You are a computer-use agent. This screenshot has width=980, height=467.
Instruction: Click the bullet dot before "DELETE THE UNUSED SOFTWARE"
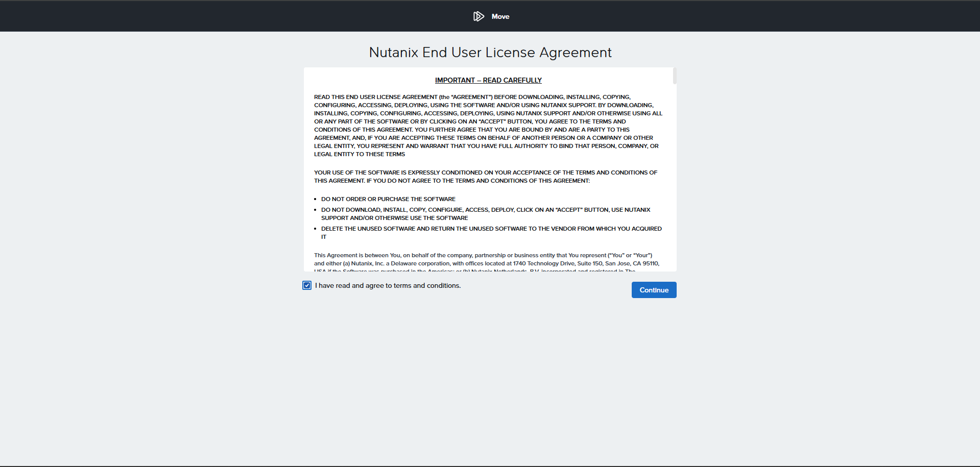pyautogui.click(x=316, y=229)
